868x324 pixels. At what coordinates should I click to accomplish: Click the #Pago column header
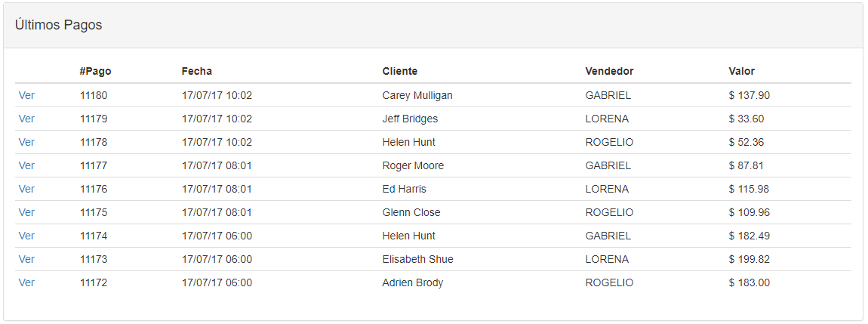(x=95, y=71)
